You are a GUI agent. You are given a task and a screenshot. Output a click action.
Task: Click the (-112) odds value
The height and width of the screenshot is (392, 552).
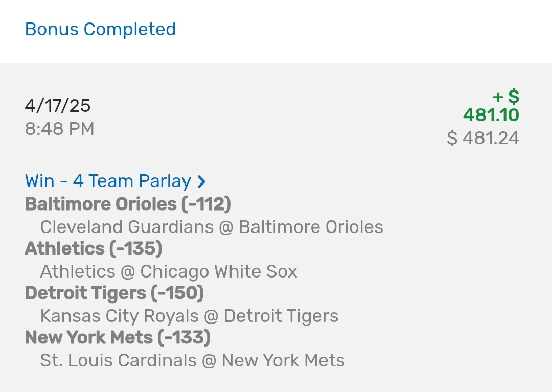(x=206, y=204)
